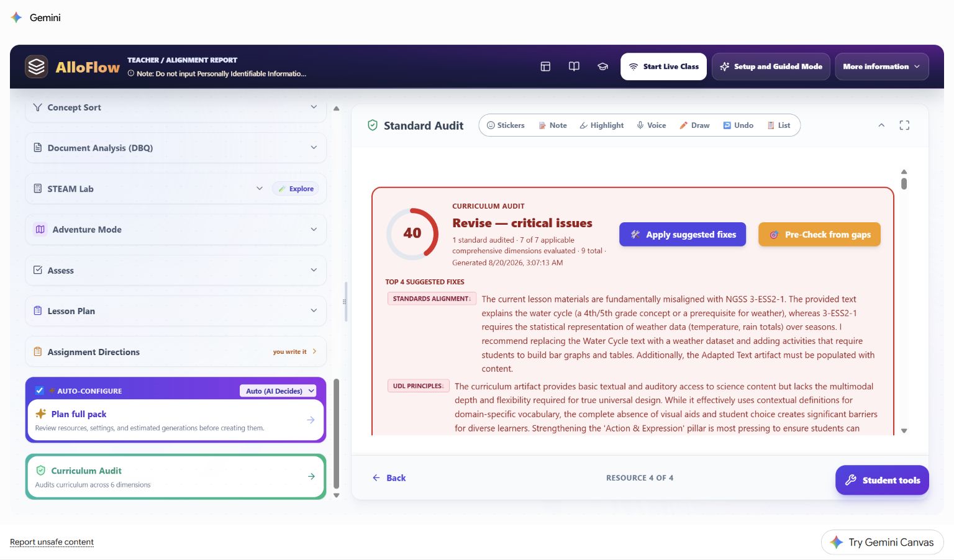Image resolution: width=954 pixels, height=560 pixels.
Task: Open the layout panel icon in header
Action: (545, 66)
